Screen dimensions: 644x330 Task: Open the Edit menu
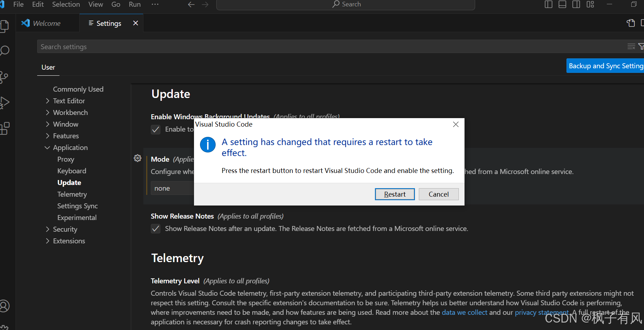[x=38, y=4]
